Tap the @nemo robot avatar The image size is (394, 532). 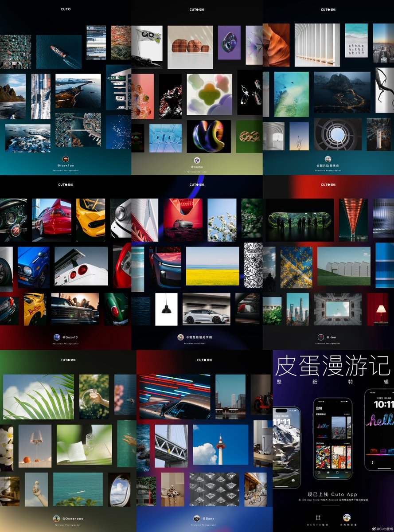(x=197, y=160)
